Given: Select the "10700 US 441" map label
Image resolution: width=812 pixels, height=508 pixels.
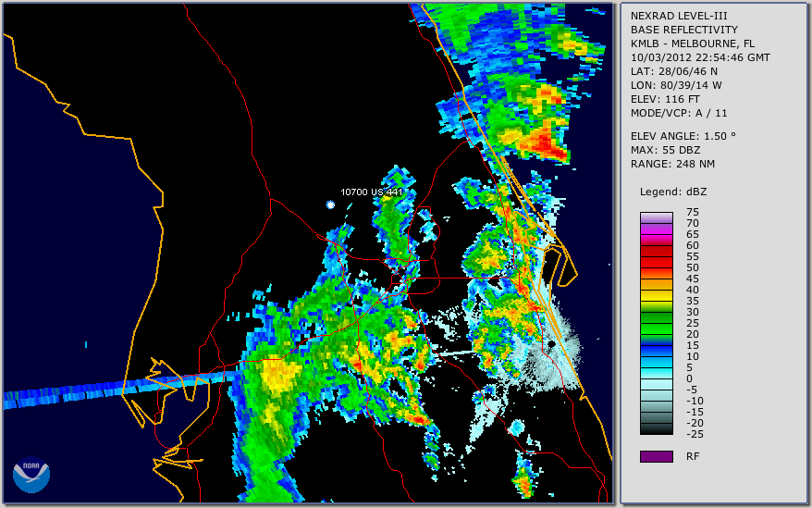Looking at the screenshot, I should point(371,192).
